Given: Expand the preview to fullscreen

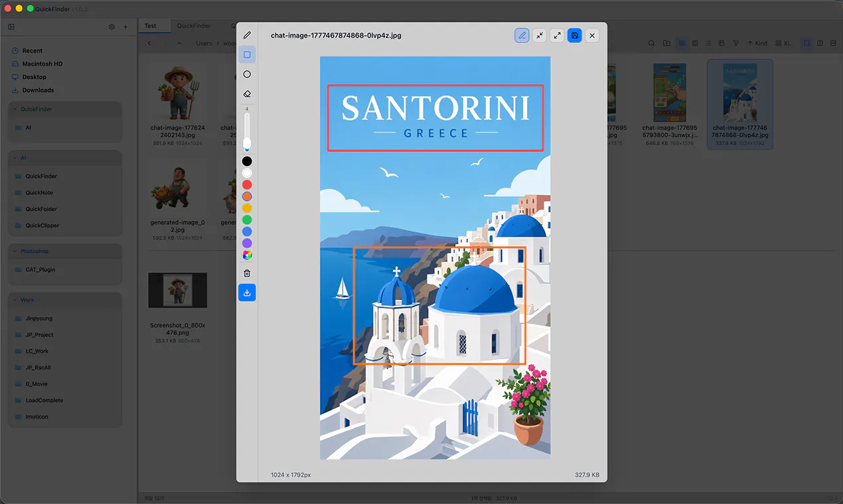Looking at the screenshot, I should point(557,35).
